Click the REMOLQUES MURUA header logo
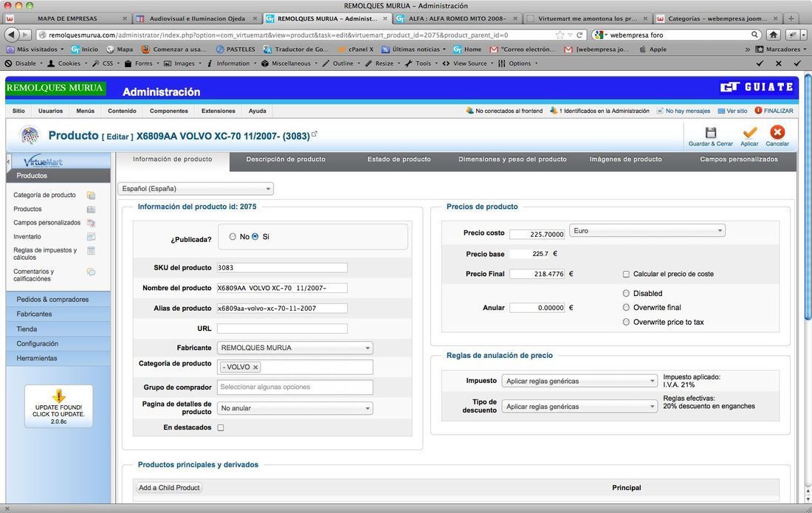Image resolution: width=812 pixels, height=513 pixels. [55, 88]
